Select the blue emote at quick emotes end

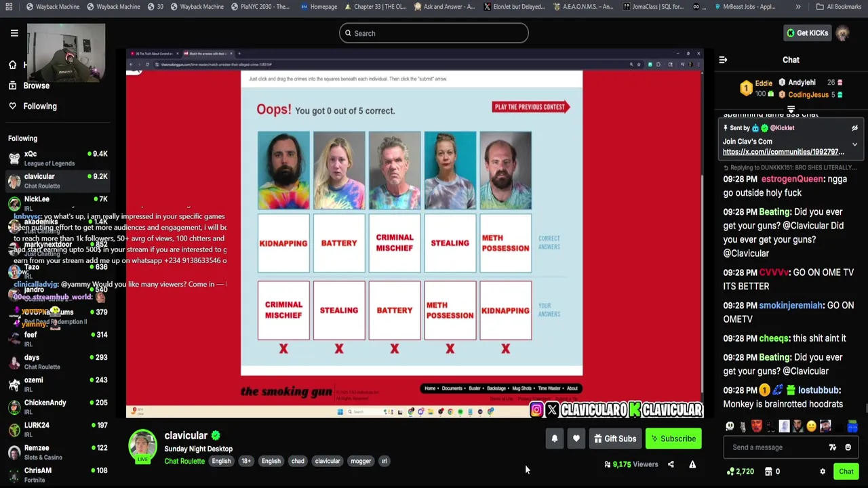[852, 426]
